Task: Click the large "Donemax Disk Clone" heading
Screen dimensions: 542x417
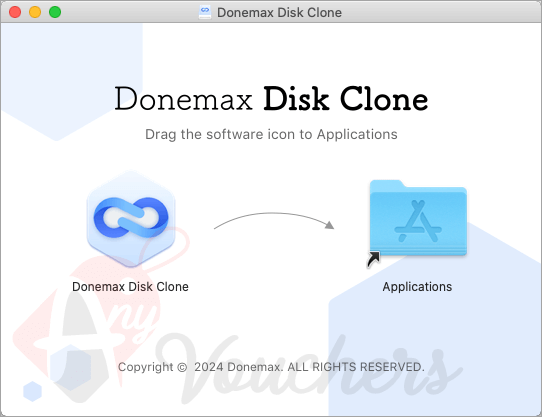Action: click(x=271, y=99)
